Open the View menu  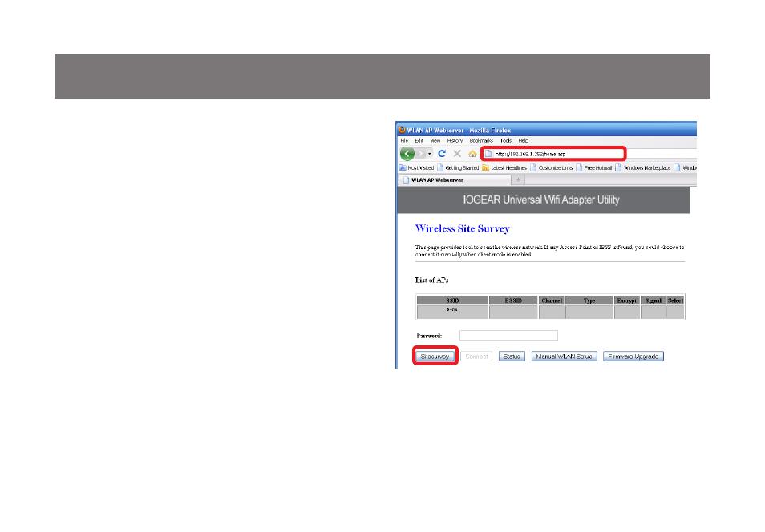pyautogui.click(x=435, y=140)
